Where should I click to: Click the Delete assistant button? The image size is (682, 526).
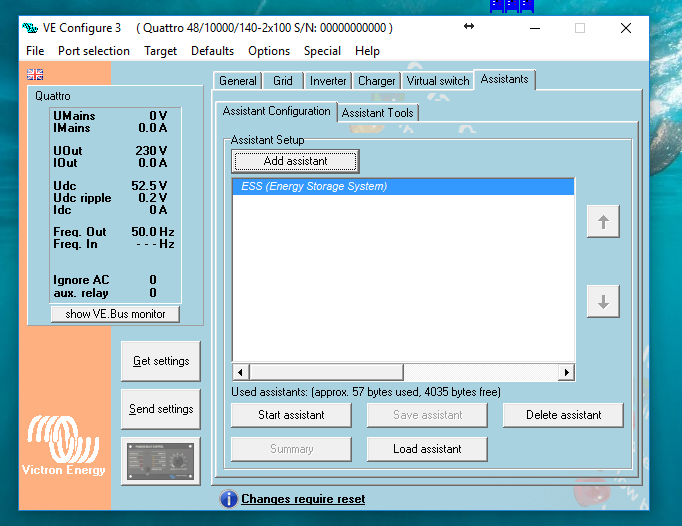click(x=563, y=415)
